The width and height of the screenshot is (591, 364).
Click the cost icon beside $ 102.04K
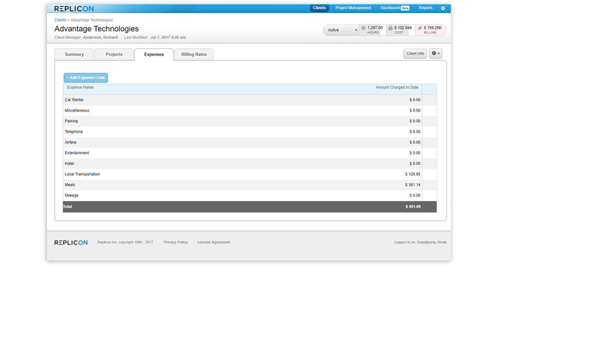(x=391, y=28)
